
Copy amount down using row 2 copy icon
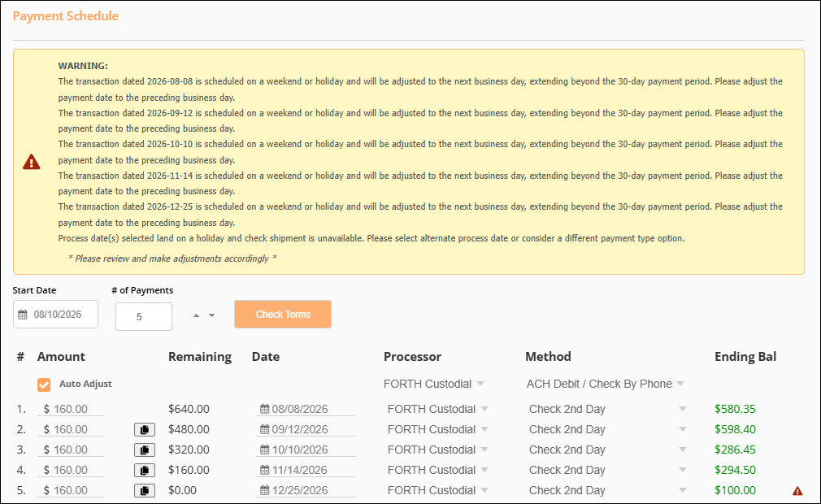pos(145,430)
